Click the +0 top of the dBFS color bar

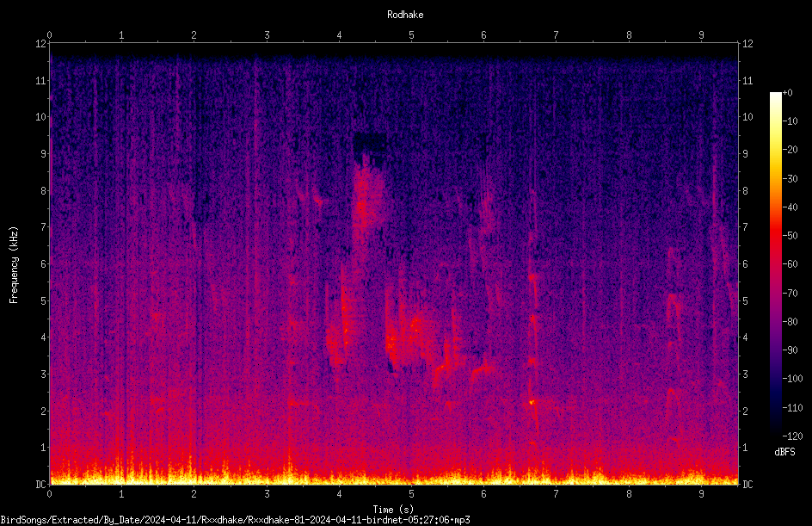coord(787,93)
